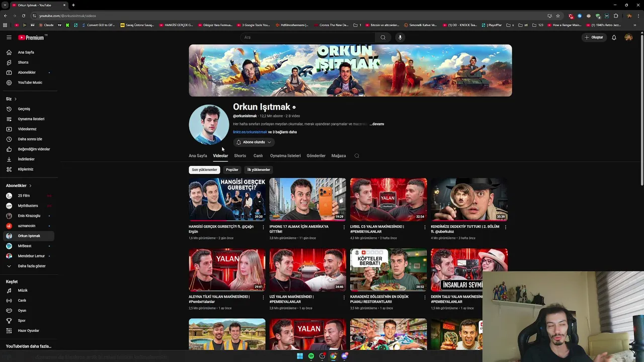This screenshot has width=644, height=362.
Task: Switch to channel Ana Sayfa tab
Action: point(198,156)
